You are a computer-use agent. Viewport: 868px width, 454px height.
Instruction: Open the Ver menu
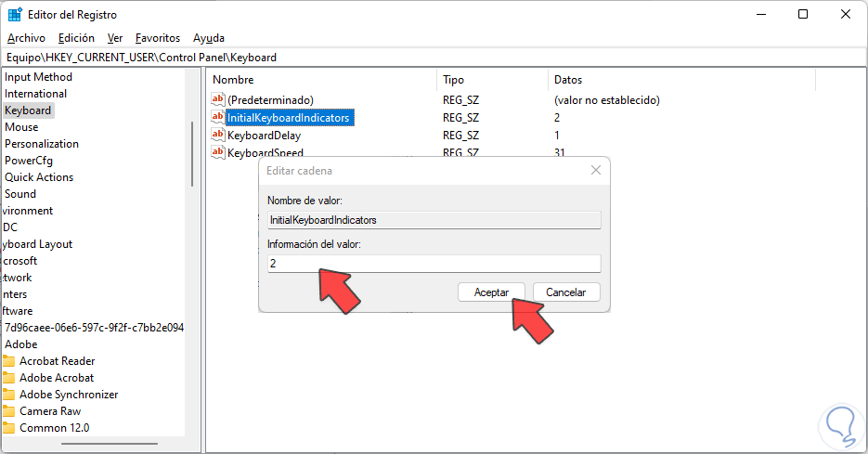[x=114, y=38]
